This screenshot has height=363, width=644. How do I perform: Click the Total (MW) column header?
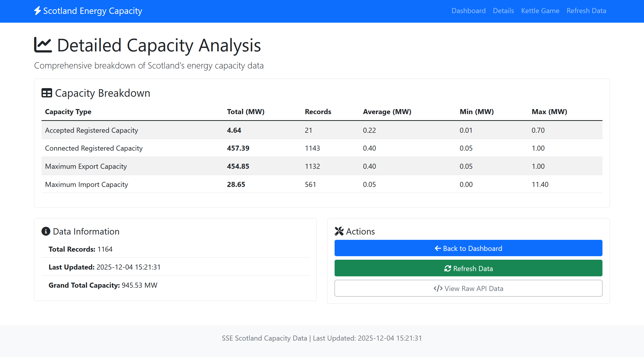click(x=245, y=112)
